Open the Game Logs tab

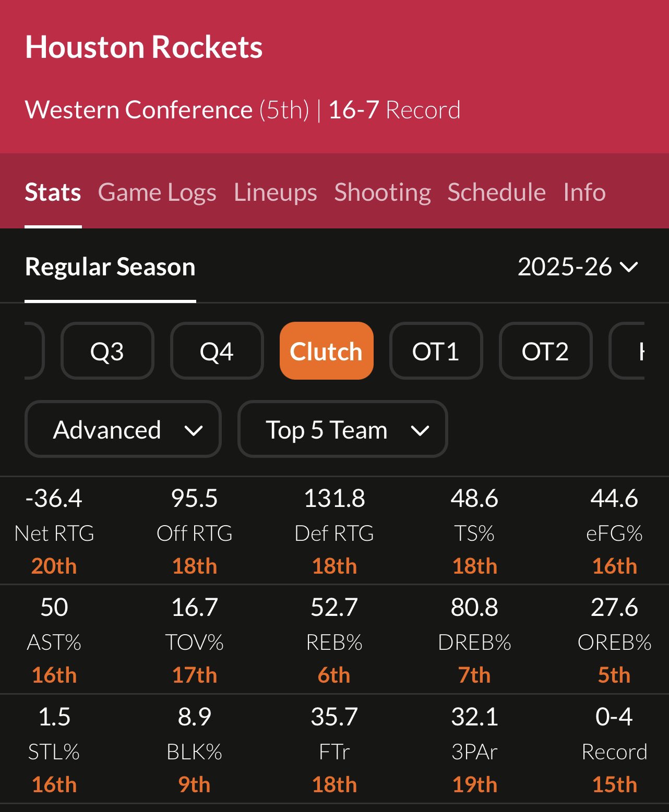point(157,192)
